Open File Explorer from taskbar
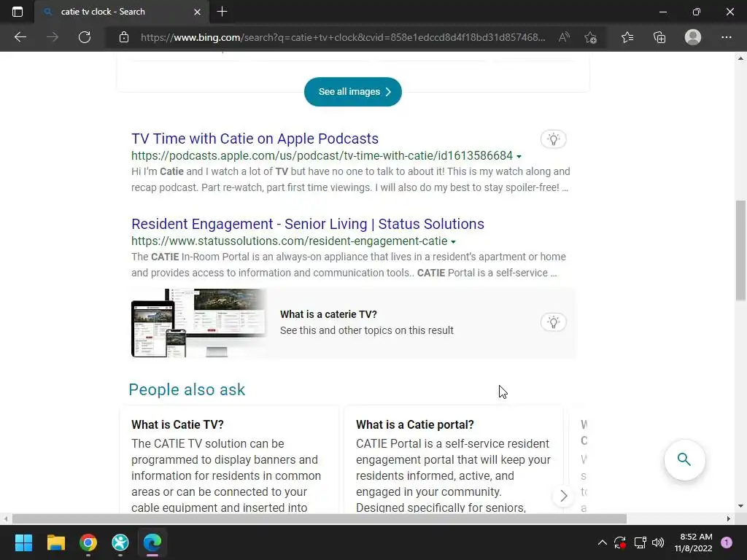 [55, 542]
